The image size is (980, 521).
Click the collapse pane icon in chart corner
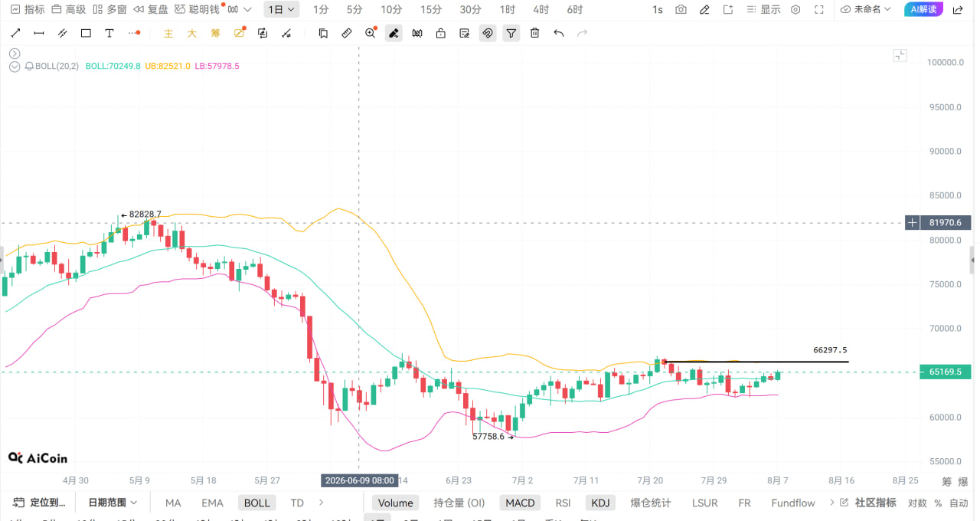pyautogui.click(x=900, y=55)
